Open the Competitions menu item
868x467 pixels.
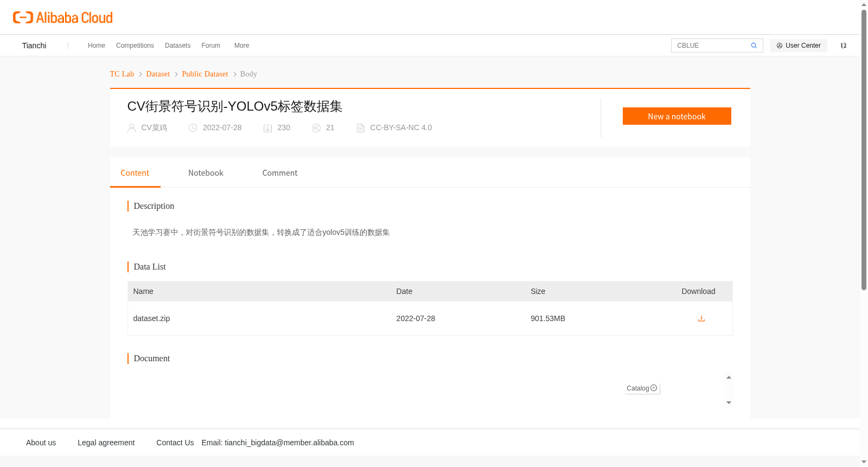click(x=135, y=46)
